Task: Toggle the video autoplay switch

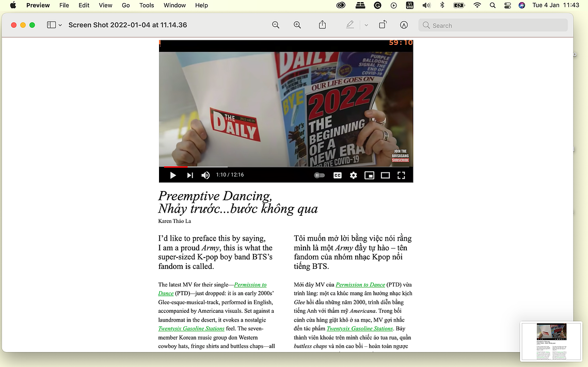Action: tap(319, 175)
